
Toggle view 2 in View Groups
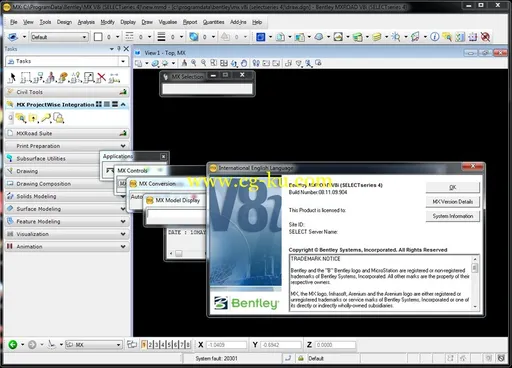[150, 344]
